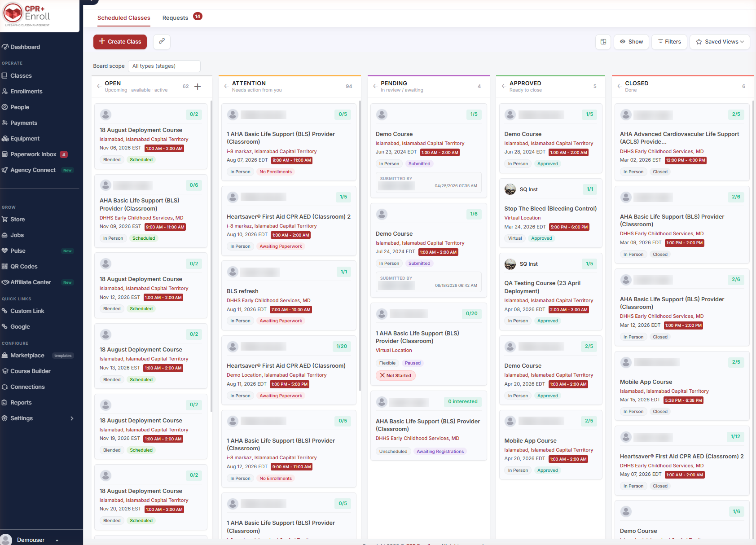Click the Show button
756x545 pixels.
(632, 42)
